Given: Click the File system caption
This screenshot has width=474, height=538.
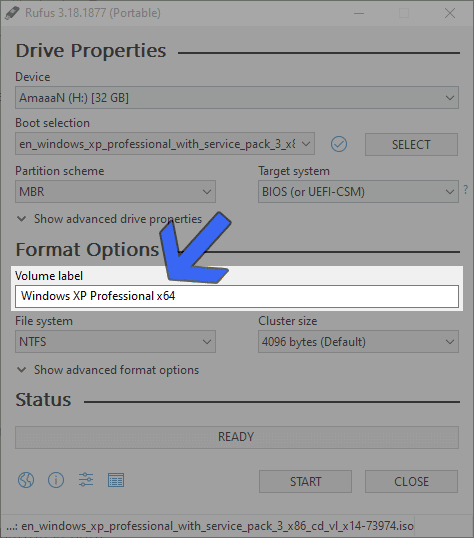Looking at the screenshot, I should pos(44,321).
